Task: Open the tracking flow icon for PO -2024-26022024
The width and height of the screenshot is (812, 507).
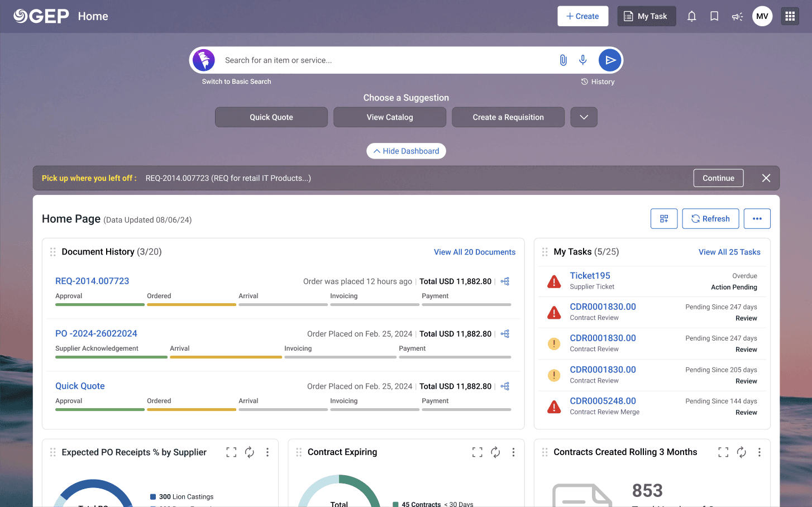Action: pyautogui.click(x=505, y=334)
